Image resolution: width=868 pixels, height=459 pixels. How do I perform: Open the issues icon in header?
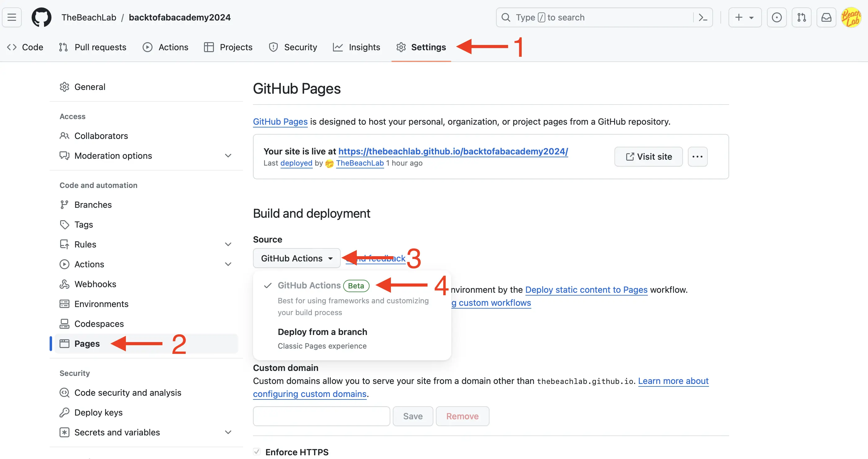pyautogui.click(x=776, y=17)
